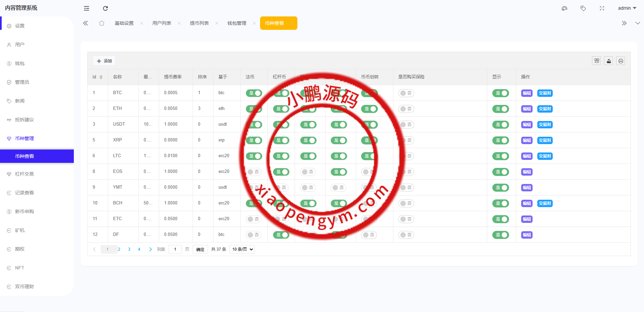Viewport: 644px width, 312px height.
Task: Toggle the 显示 switch for BTC row
Action: point(500,93)
